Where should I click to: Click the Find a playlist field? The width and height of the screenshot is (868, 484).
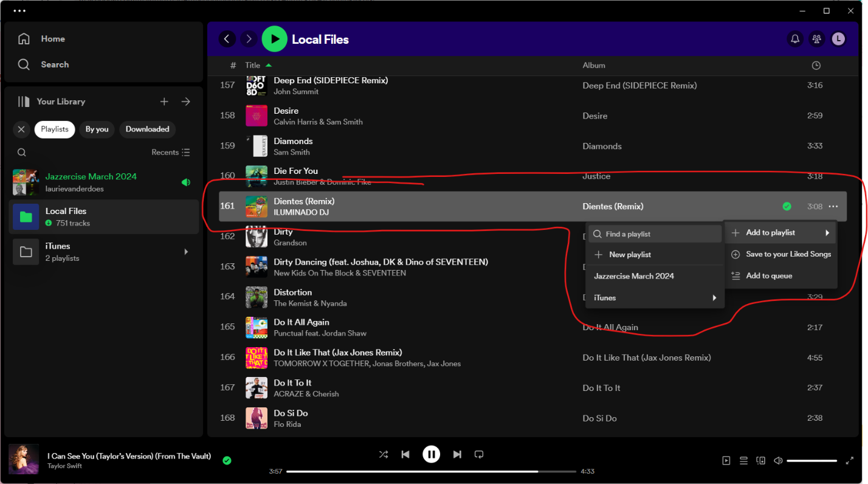655,234
